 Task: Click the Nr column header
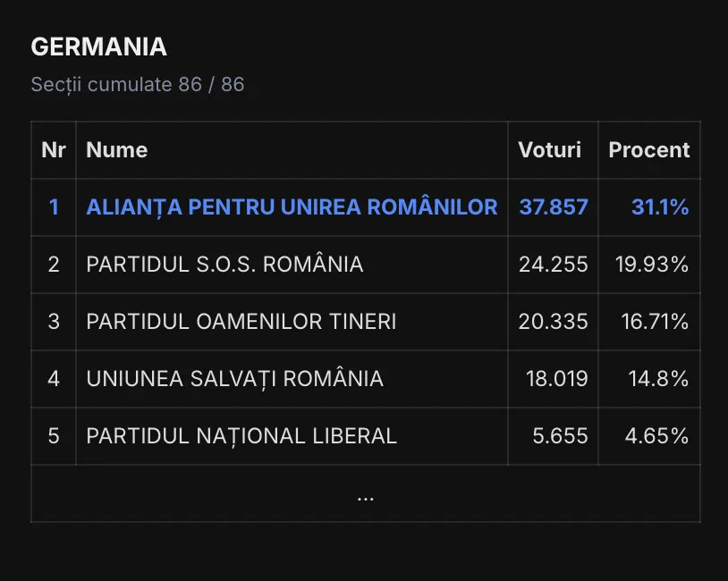coord(54,150)
